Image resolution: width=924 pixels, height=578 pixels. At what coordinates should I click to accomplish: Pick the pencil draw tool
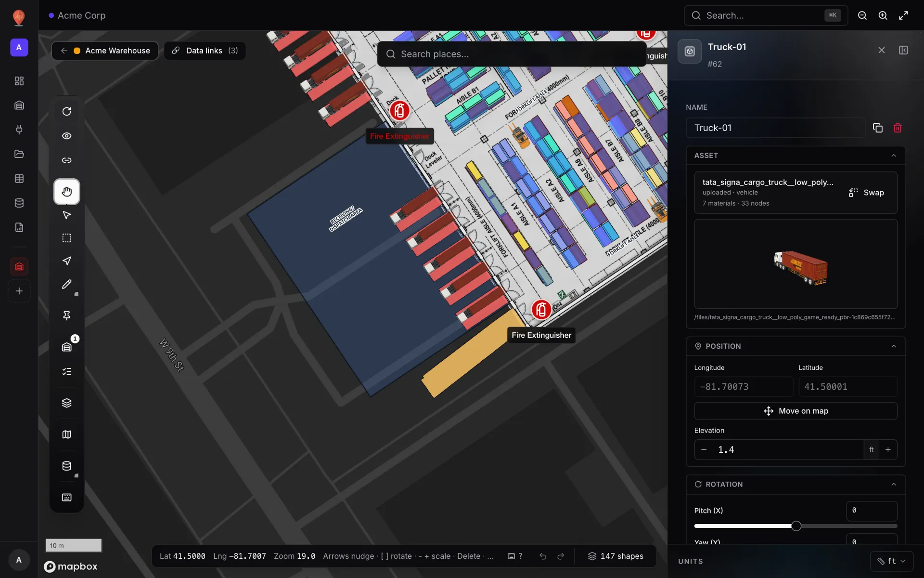click(66, 285)
